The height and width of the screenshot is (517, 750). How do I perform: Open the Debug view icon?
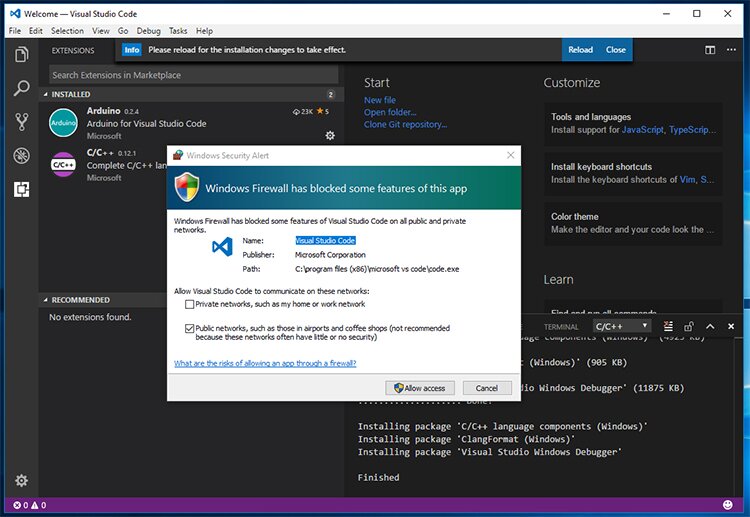pyautogui.click(x=22, y=155)
